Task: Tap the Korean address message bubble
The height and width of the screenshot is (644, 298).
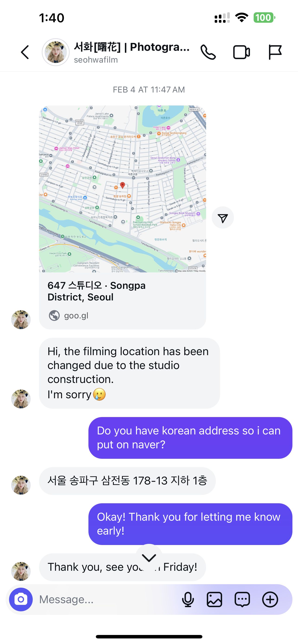Action: [x=127, y=481]
